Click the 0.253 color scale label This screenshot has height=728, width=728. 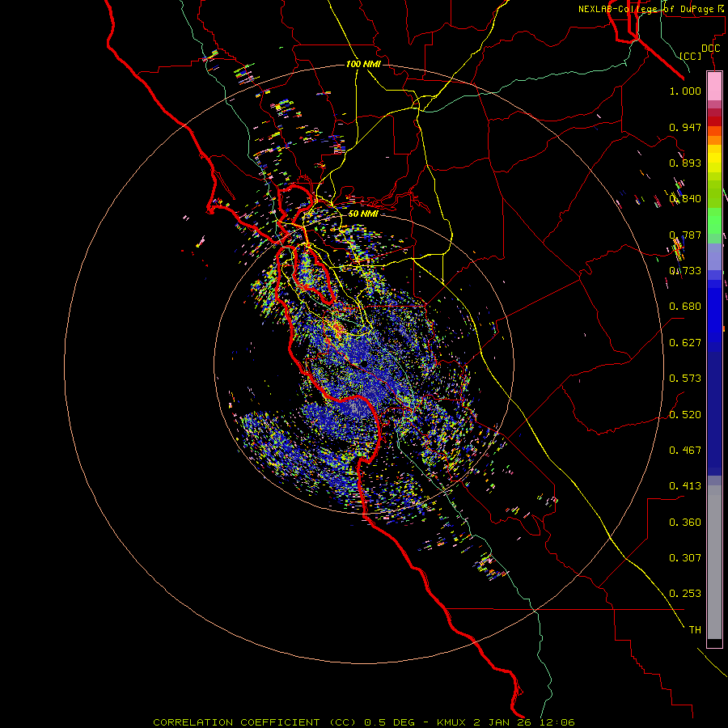685,594
